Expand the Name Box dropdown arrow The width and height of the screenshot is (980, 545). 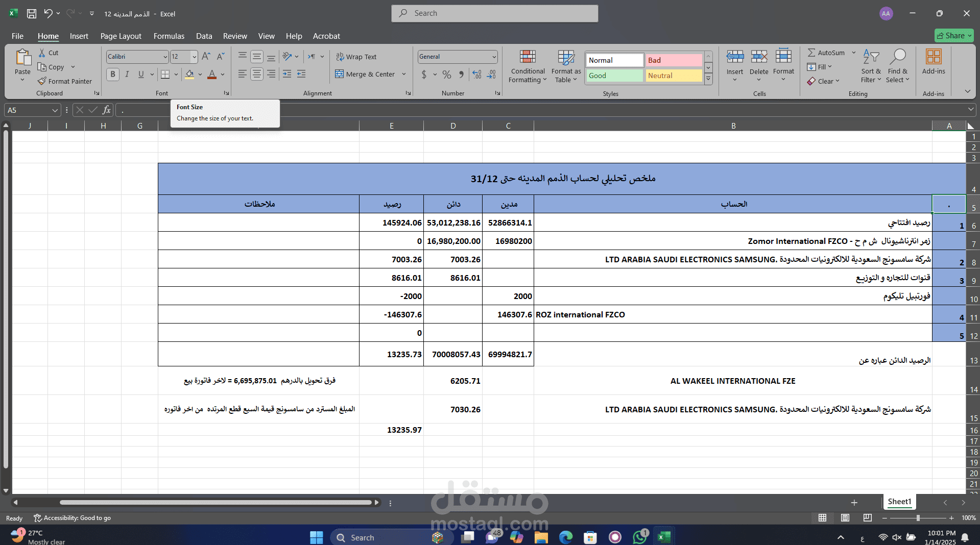tap(55, 110)
